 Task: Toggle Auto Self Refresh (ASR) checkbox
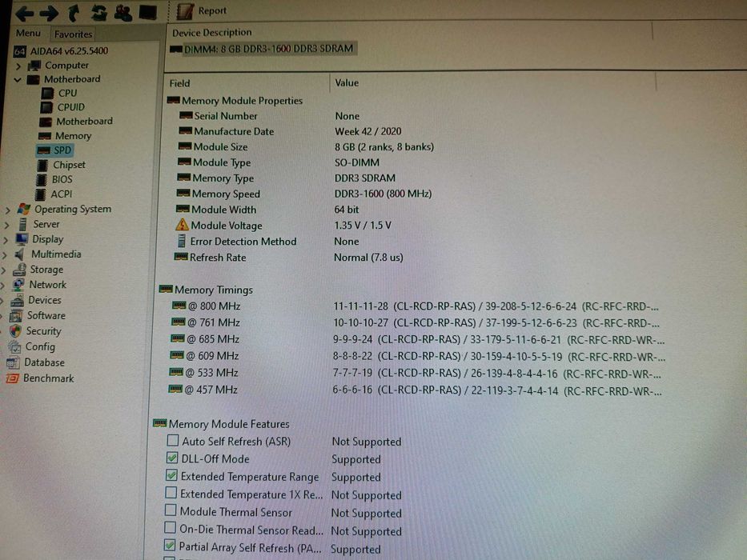[x=172, y=441]
